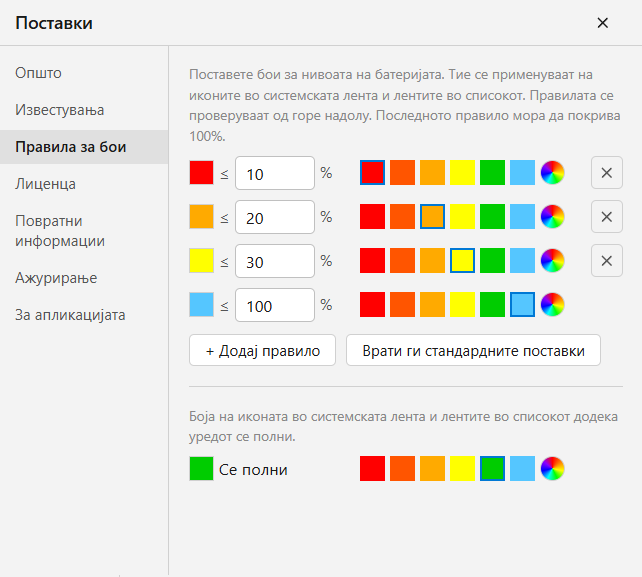The image size is (642, 577).
Task: Delete the 10% color rule
Action: [x=607, y=173]
